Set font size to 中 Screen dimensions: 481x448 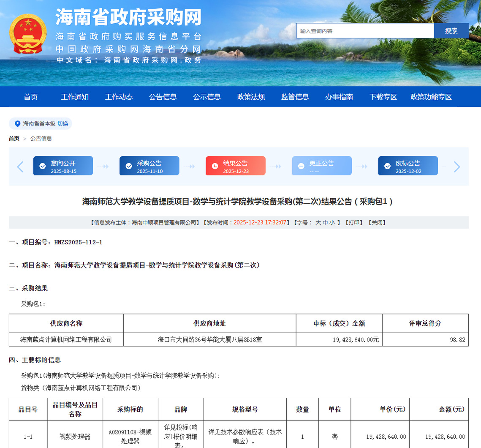[325, 223]
